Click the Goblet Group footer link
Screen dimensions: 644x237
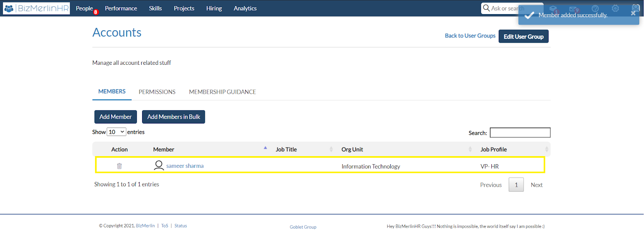click(x=303, y=227)
